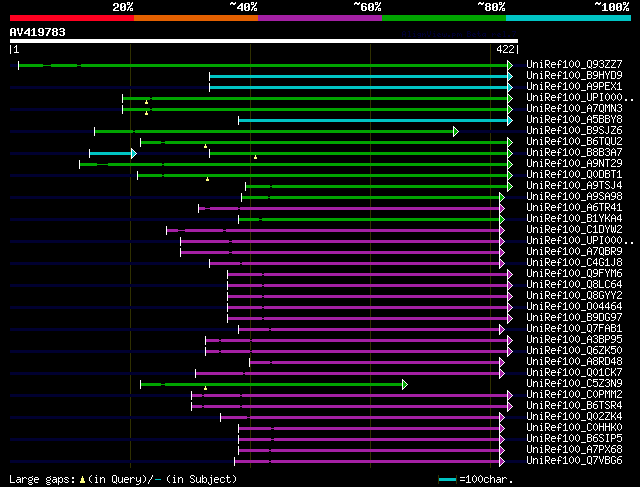Screen dimensions: 640x487
Task: Click the small cyan arrowhead on the B8B3A7 row
Action: [133, 153]
